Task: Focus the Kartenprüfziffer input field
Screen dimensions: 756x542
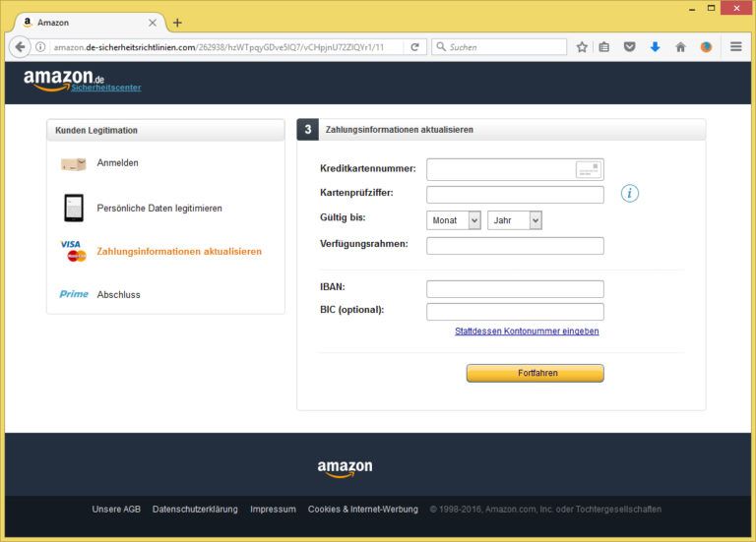Action: (x=515, y=195)
